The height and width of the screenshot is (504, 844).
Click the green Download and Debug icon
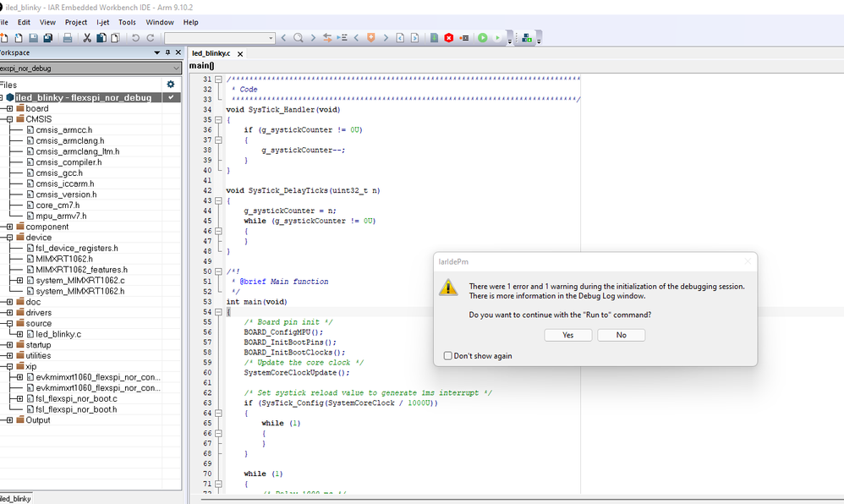(x=483, y=38)
